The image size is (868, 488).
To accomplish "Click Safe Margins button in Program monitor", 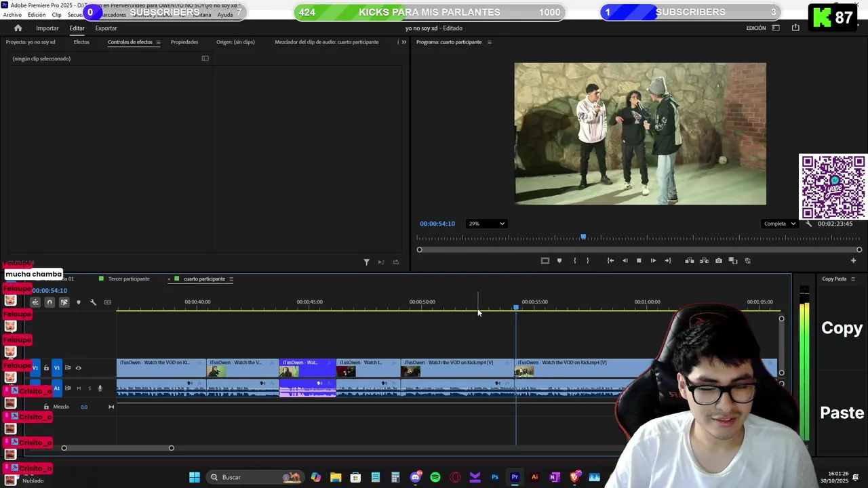I will (545, 261).
